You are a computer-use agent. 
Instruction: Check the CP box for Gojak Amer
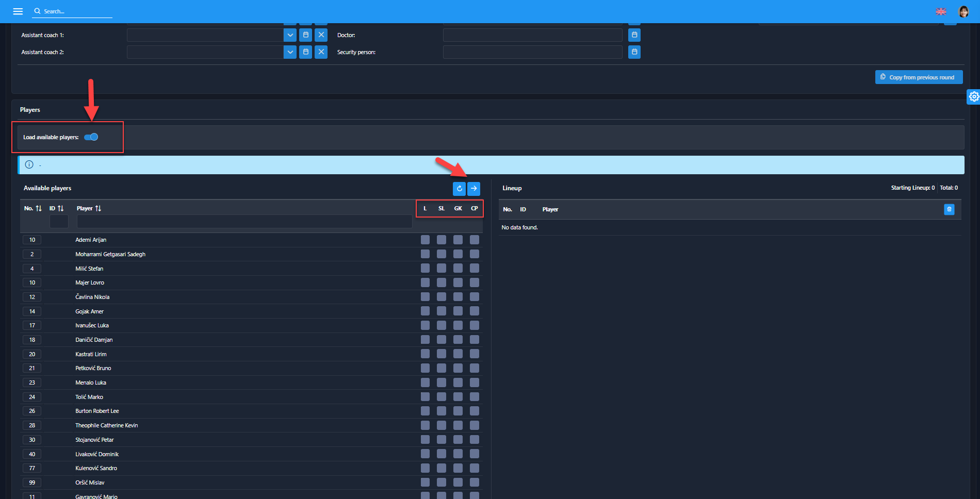pyautogui.click(x=475, y=311)
